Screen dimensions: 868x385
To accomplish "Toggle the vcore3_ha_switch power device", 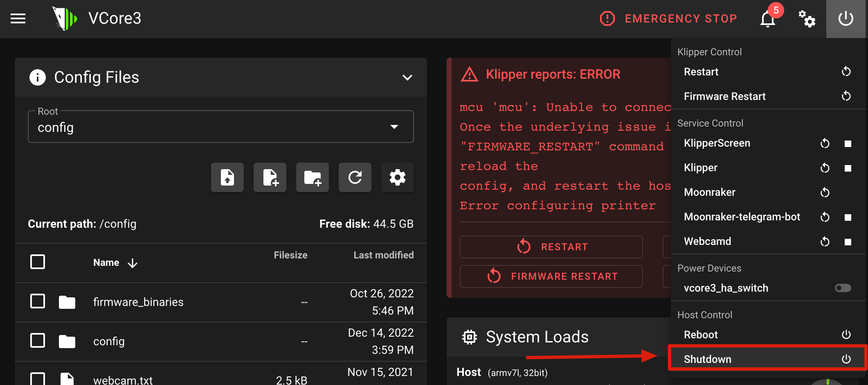I will [x=843, y=288].
